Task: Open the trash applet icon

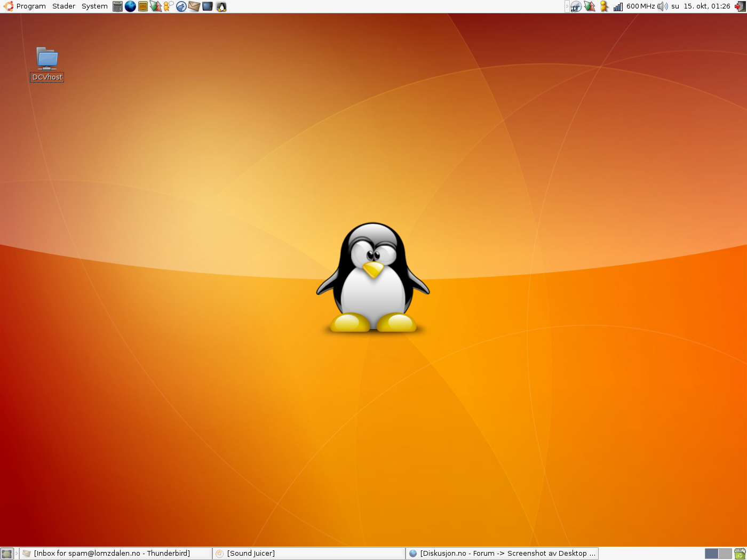Action: (740, 554)
